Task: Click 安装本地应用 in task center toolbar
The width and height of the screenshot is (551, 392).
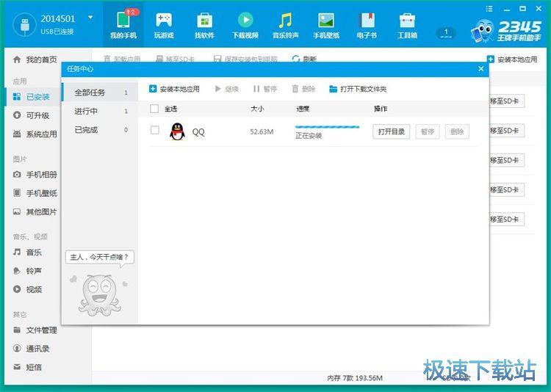Action: (174, 89)
